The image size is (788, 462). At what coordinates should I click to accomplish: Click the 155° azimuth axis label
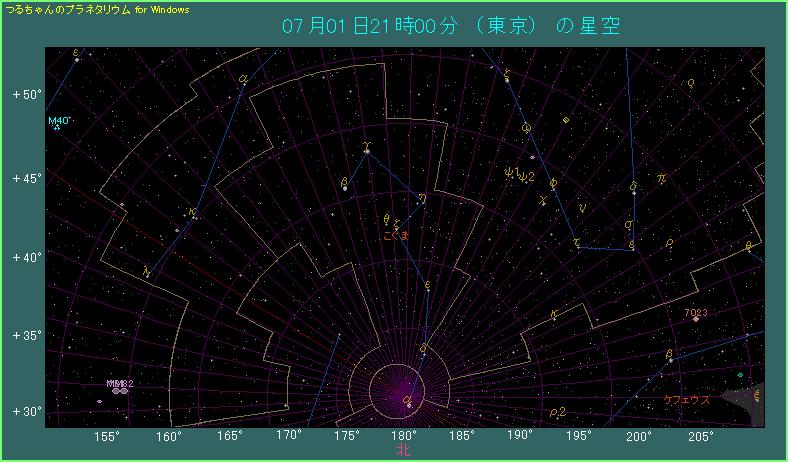[x=107, y=436]
